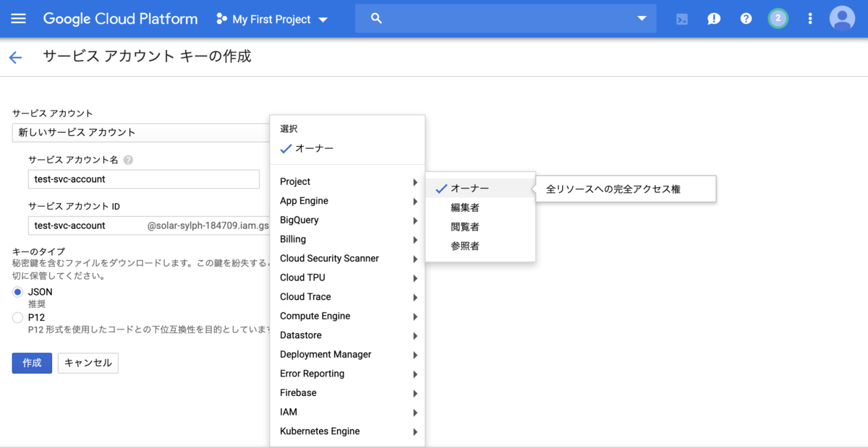Viewport: 868px width, 448px height.
Task: Open the help question mark icon
Action: [x=746, y=19]
